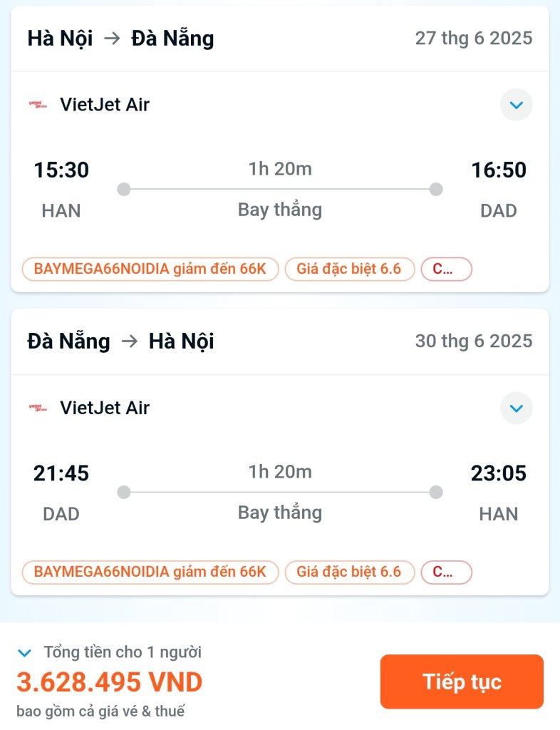Tap Giá đặc biệt 6.6 tag on outbound flight
Image resolution: width=560 pixels, height=730 pixels.
click(349, 269)
